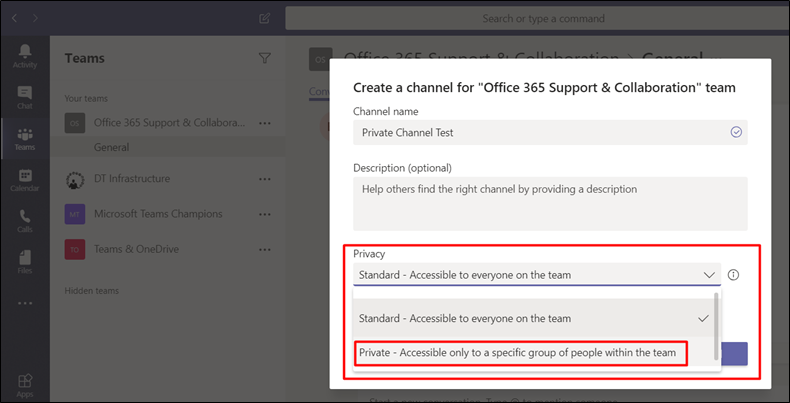Open more options for Teams & OneDrive
790x403 pixels.
click(x=265, y=249)
